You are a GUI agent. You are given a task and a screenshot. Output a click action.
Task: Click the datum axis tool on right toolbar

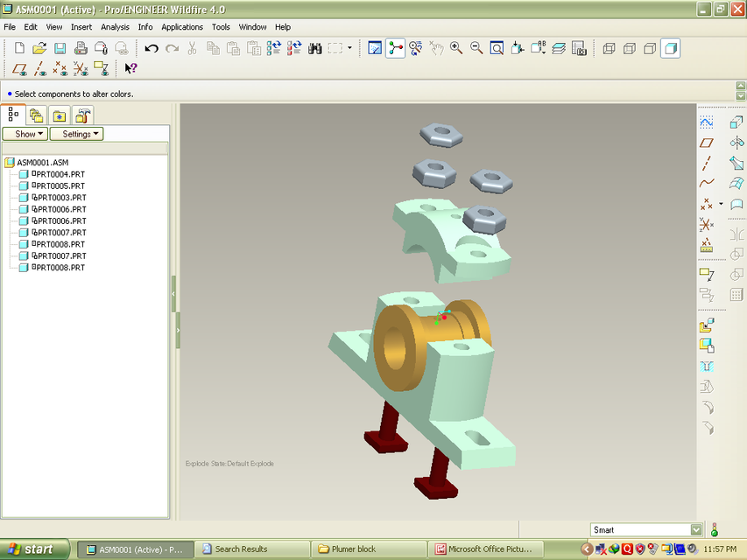pyautogui.click(x=707, y=164)
